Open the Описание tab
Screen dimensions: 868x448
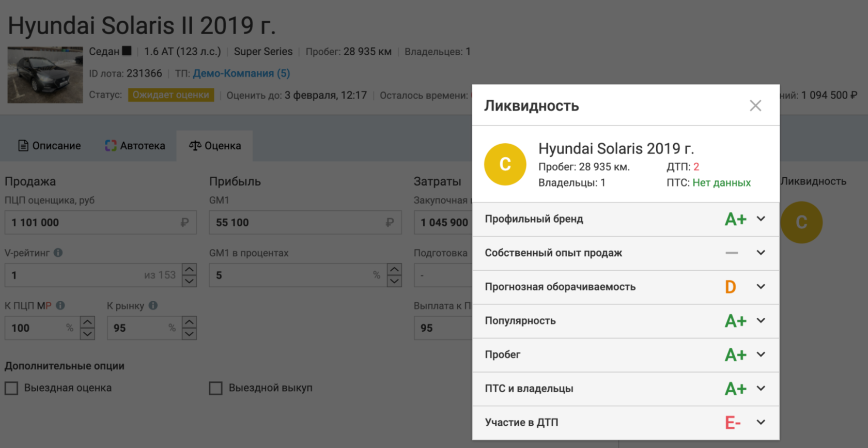point(50,146)
